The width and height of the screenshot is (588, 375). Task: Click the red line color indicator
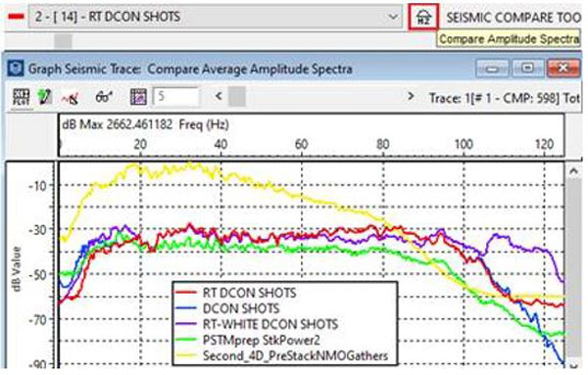(16, 17)
